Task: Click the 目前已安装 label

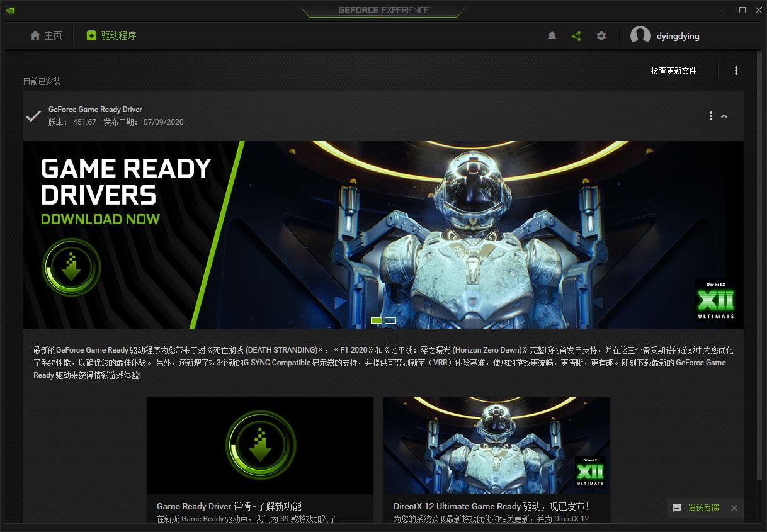Action: click(42, 81)
